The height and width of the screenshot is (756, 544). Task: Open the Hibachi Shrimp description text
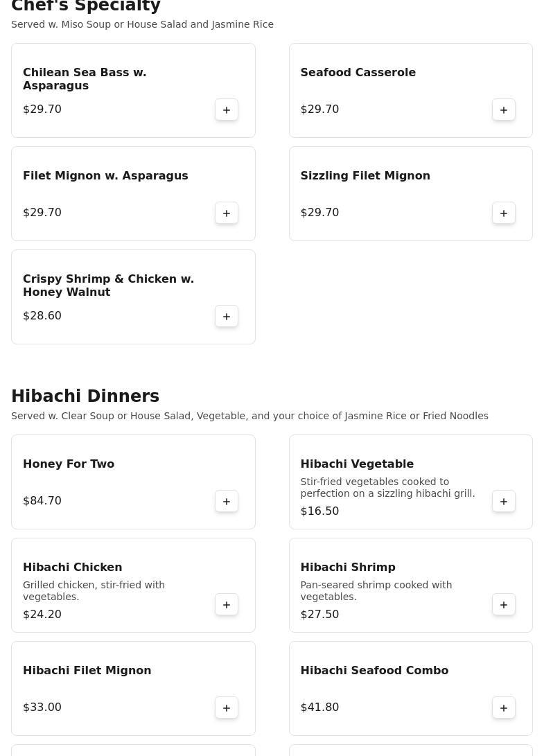point(376,590)
